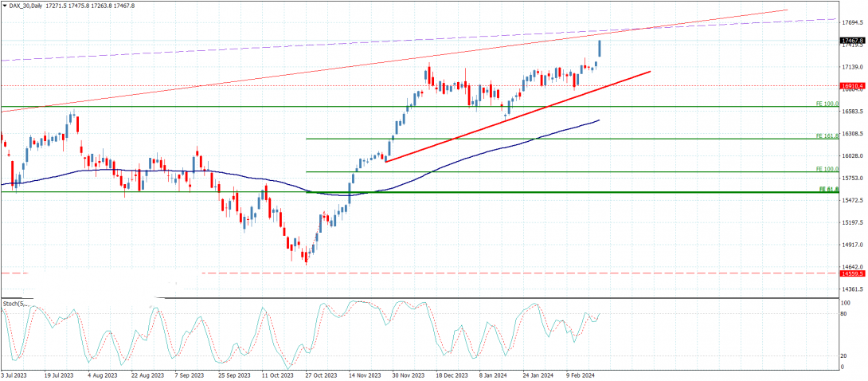Click the 4 Aug 2023 date label

(x=104, y=375)
